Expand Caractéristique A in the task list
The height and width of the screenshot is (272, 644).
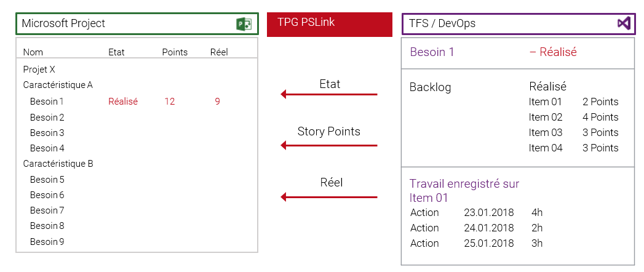(x=58, y=85)
